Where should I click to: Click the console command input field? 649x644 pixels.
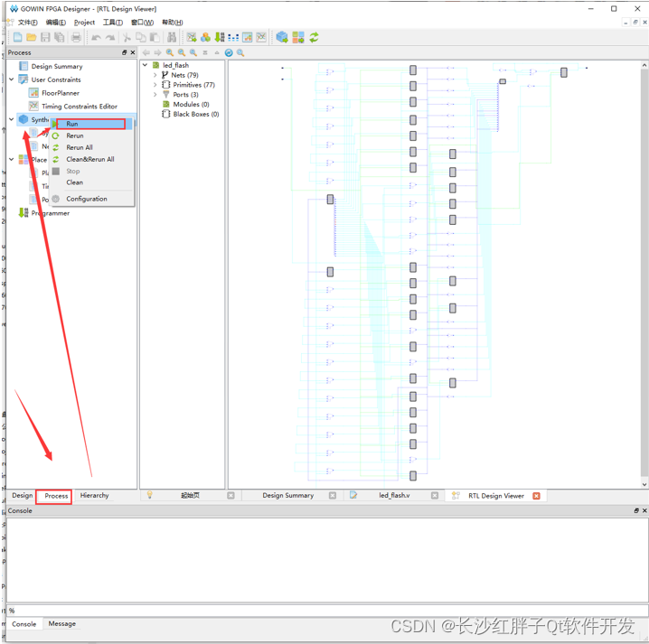coord(327,611)
